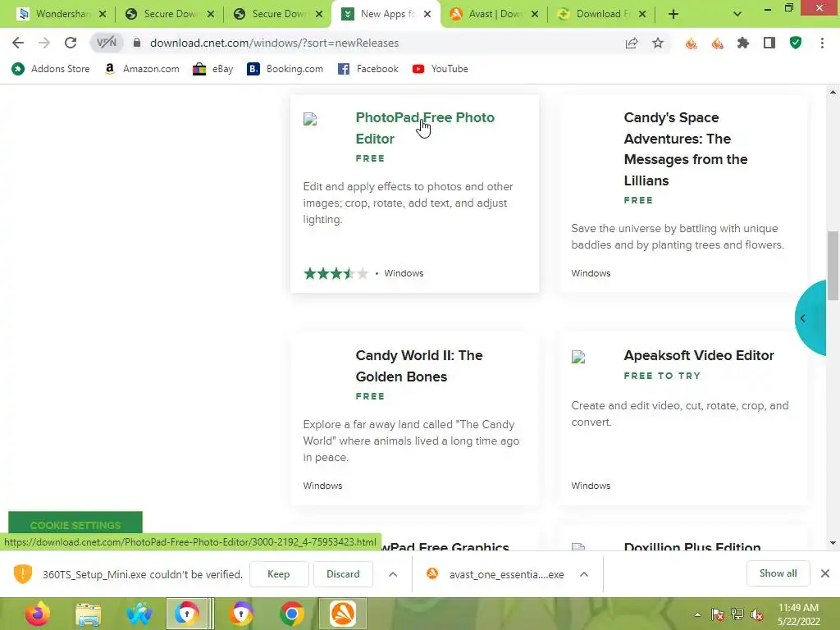Launch Firefox from the taskbar

[x=38, y=614]
